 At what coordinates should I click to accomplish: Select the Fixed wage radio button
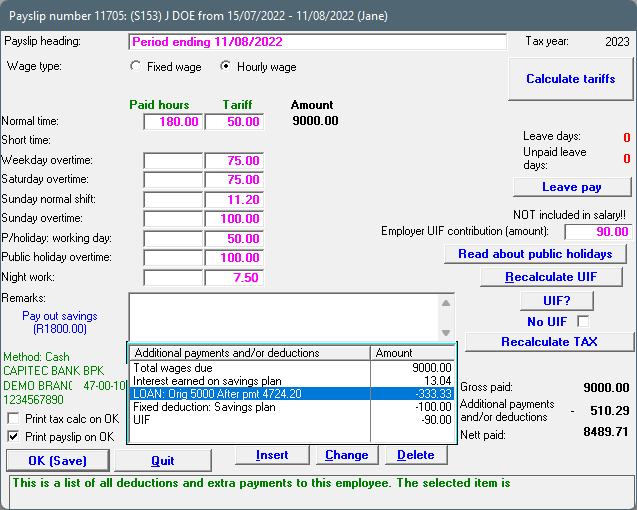(136, 66)
